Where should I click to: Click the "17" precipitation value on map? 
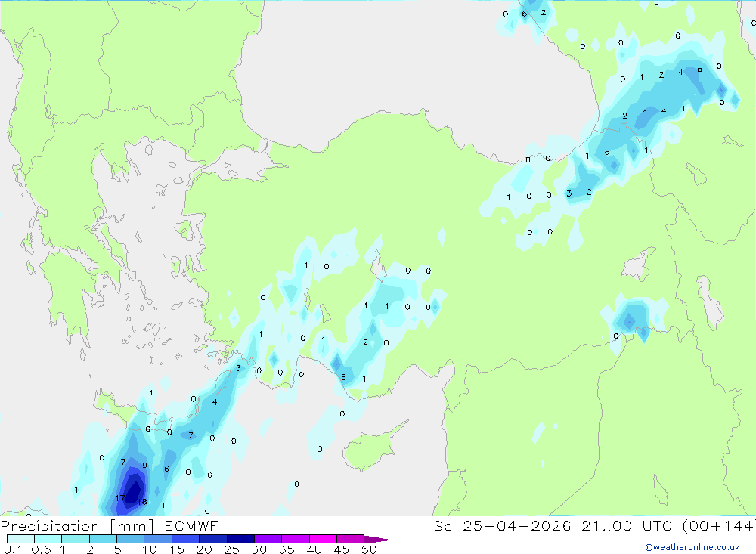120,498
